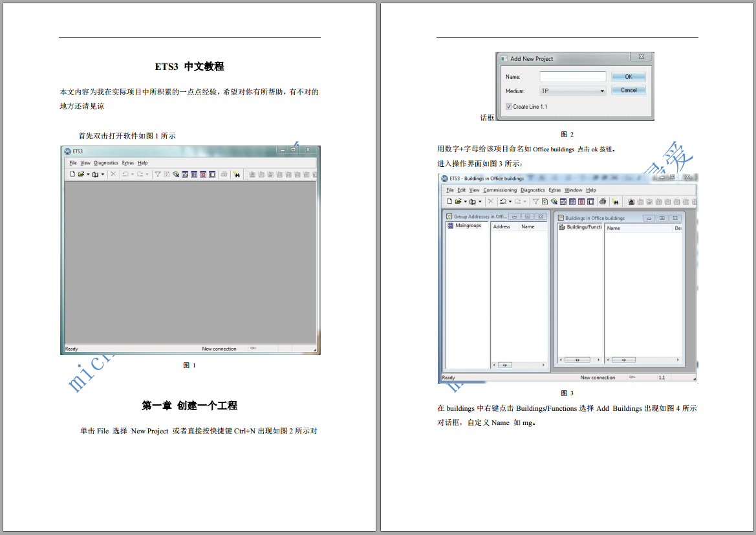The width and height of the screenshot is (756, 535).
Task: Click the binoculars find icon in Office buildings window
Action: tap(615, 202)
